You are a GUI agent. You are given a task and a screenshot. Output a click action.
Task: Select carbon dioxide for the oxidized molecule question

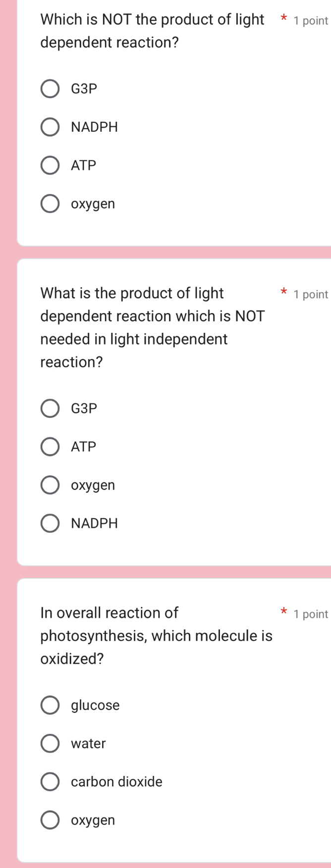click(x=50, y=781)
